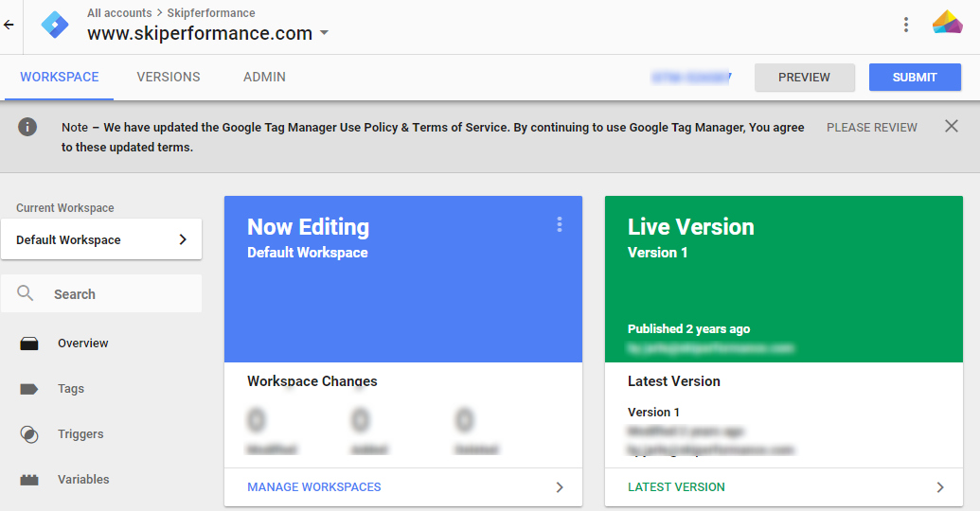Click the colorful account avatar icon
The height and width of the screenshot is (511, 980).
(948, 23)
